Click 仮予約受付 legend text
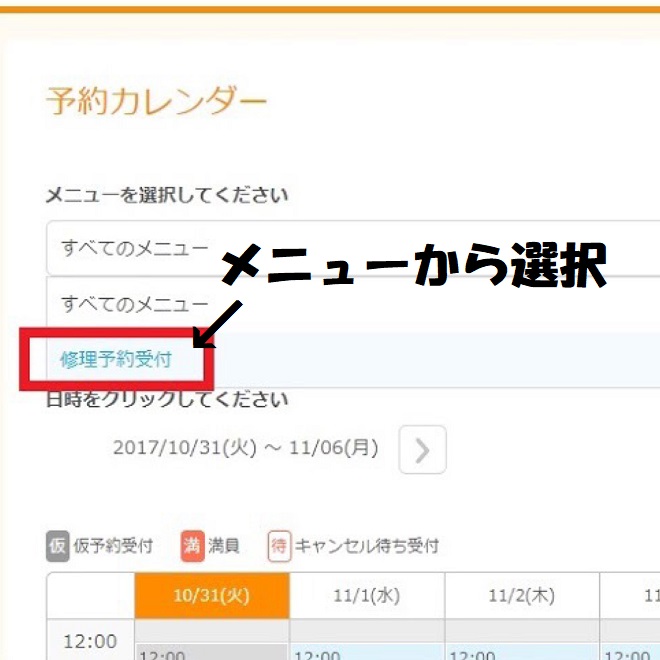Image resolution: width=660 pixels, height=660 pixels. click(x=113, y=546)
